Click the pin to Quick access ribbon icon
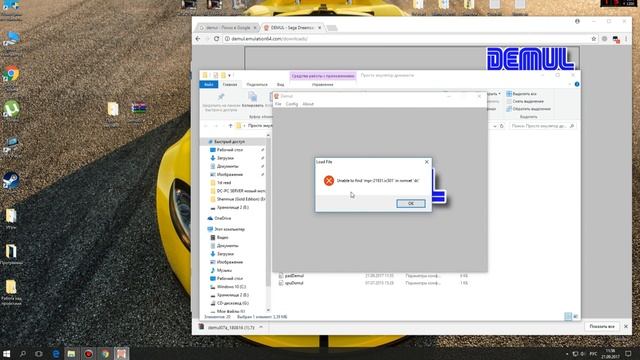 pos(221,97)
